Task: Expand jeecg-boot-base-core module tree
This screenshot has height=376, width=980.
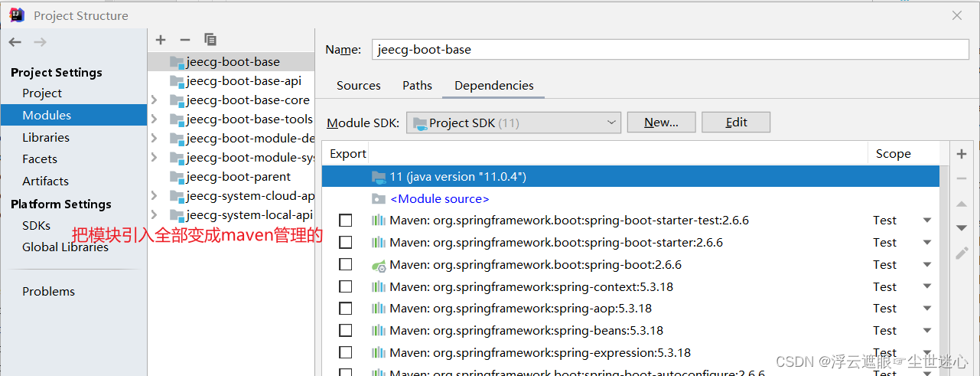Action: (155, 100)
